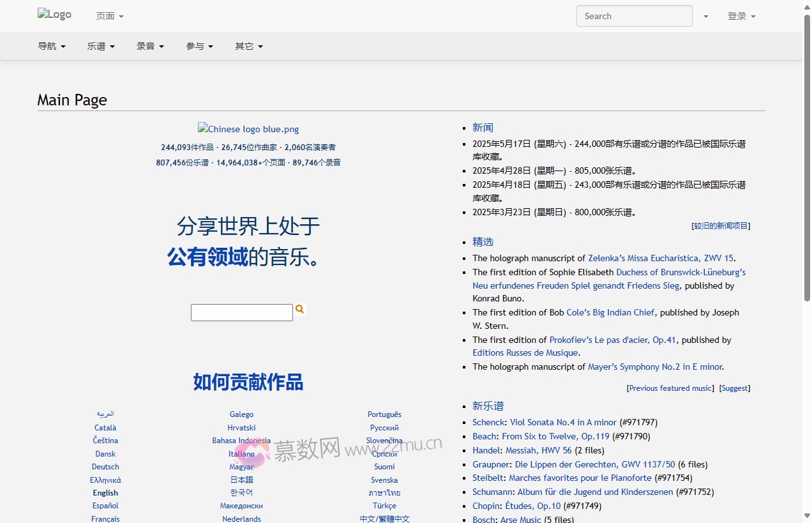Image resolution: width=812 pixels, height=523 pixels.
Task: Click the 较旧的新闻项目 link
Action: (720, 225)
